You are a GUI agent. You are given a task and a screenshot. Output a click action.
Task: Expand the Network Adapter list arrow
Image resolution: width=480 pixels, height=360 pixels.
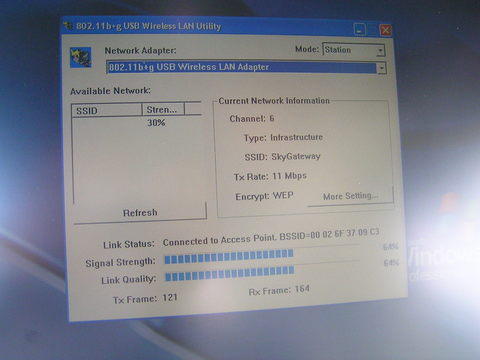[x=382, y=68]
